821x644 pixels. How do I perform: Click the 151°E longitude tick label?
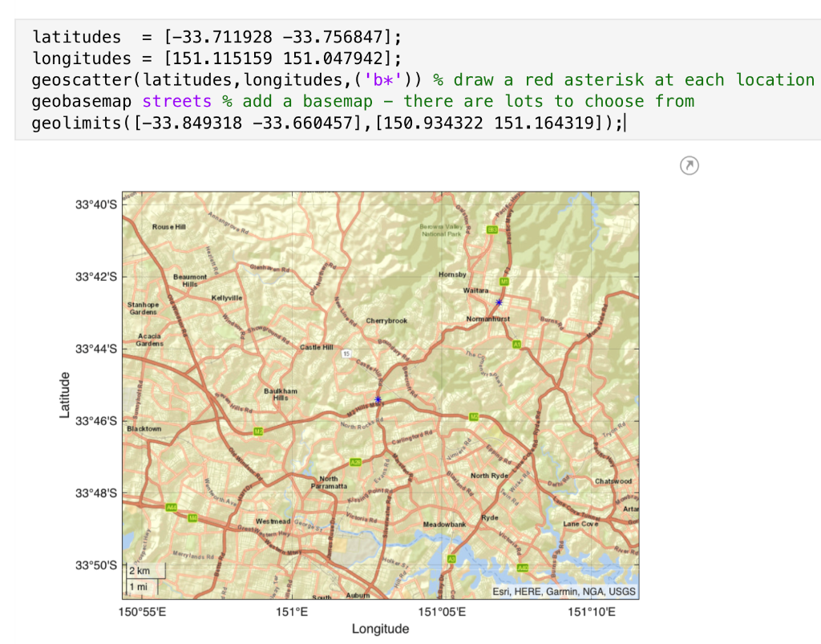pos(292,612)
